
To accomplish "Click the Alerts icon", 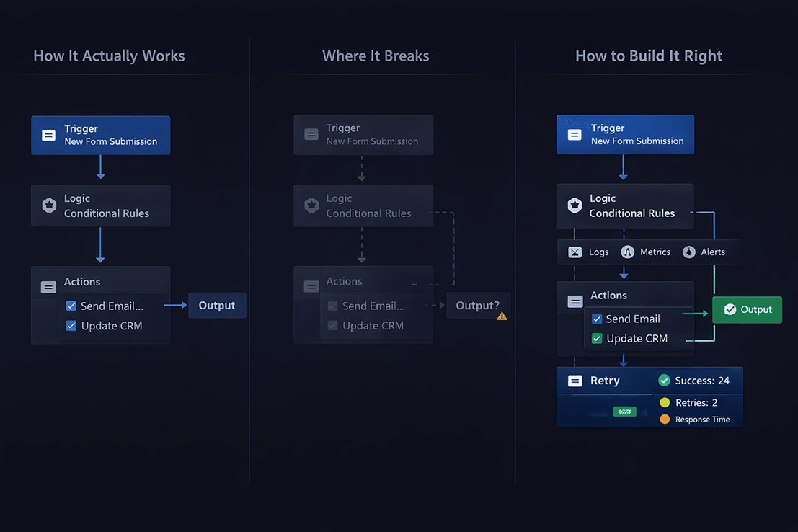I will (x=689, y=252).
